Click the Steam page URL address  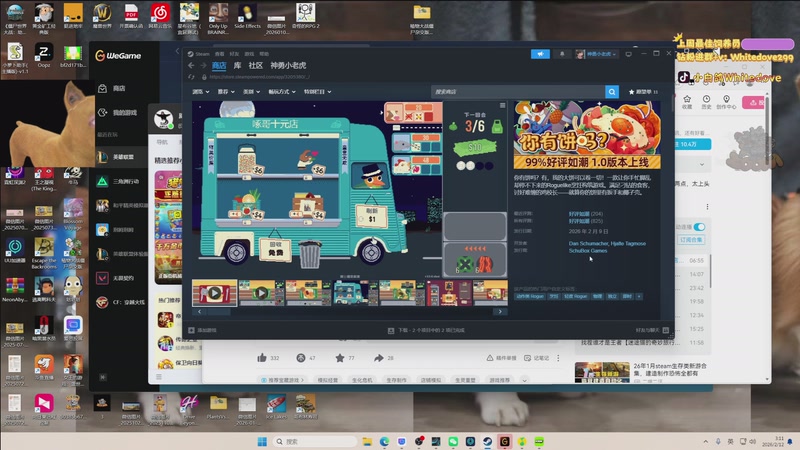259,77
